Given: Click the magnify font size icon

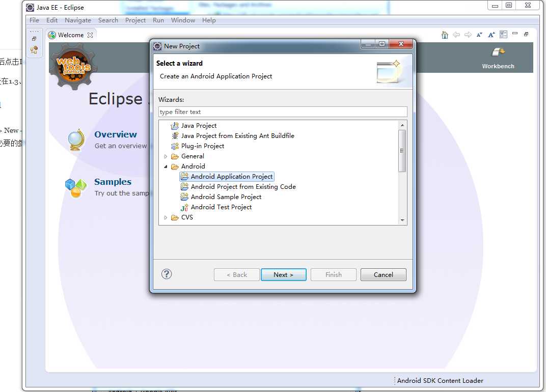Looking at the screenshot, I should [492, 35].
